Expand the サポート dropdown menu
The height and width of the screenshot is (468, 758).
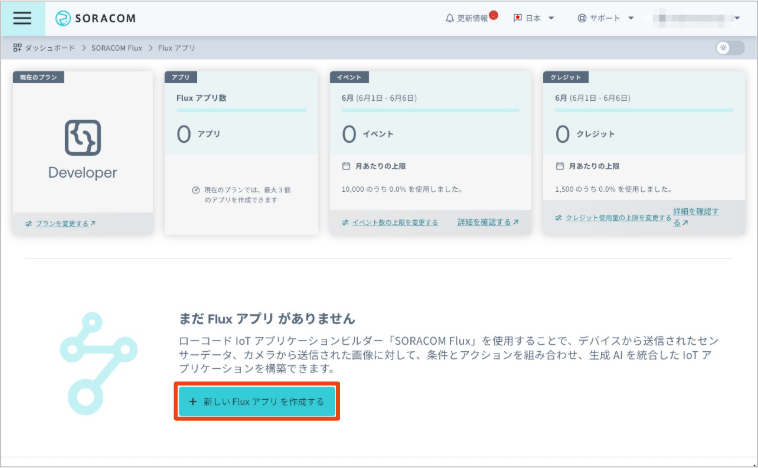click(x=630, y=18)
